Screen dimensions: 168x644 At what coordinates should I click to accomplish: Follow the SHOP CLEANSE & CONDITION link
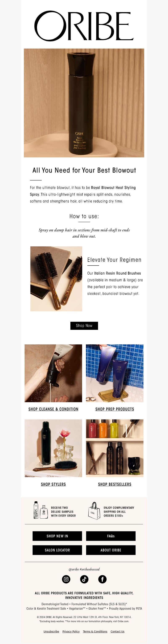[x=53, y=409]
